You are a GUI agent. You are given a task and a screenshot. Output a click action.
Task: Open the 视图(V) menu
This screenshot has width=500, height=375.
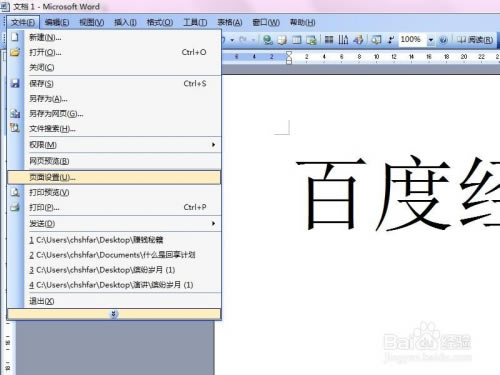click(92, 22)
